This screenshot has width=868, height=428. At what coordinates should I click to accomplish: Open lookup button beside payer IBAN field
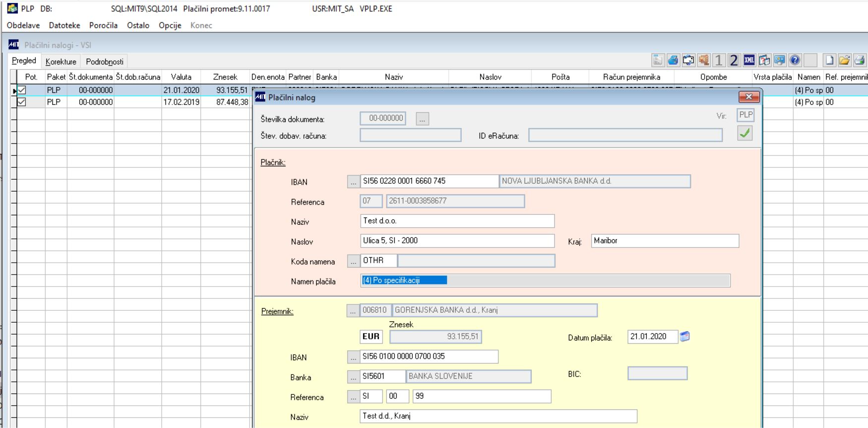(x=353, y=182)
